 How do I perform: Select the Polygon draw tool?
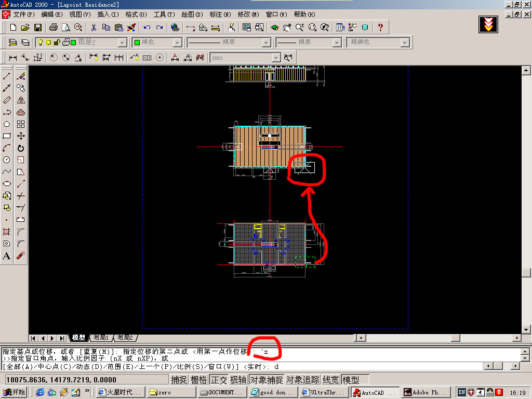pos(7,124)
